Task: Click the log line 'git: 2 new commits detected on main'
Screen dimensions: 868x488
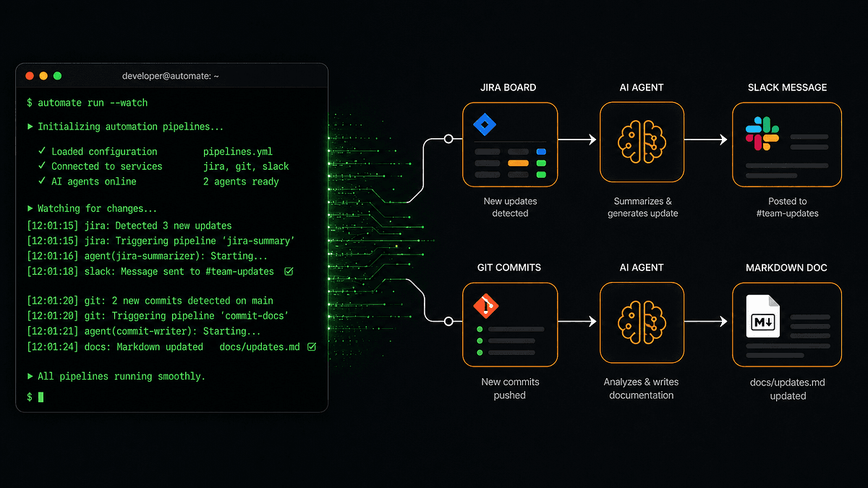Action: coord(150,301)
